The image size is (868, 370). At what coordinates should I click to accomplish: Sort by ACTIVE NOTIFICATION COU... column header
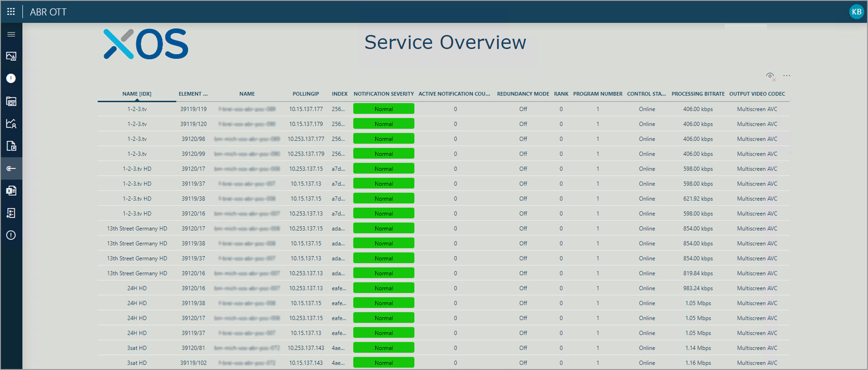454,94
